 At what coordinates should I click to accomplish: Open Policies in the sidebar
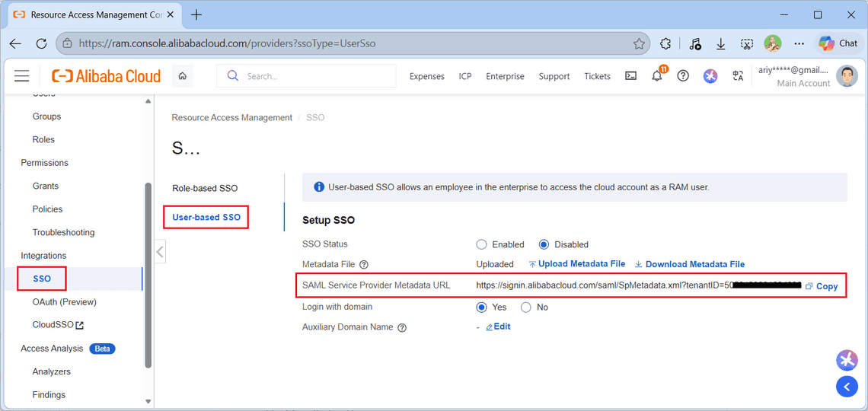(47, 209)
